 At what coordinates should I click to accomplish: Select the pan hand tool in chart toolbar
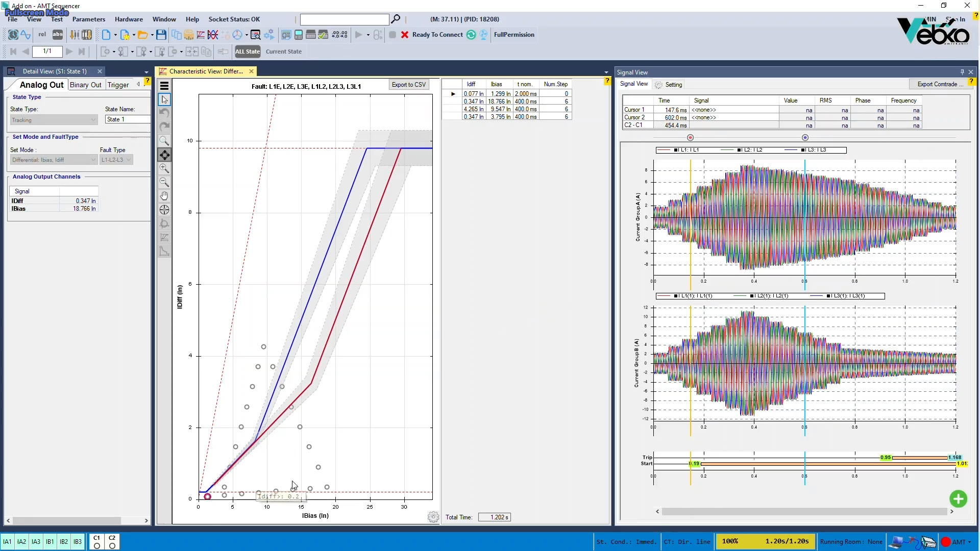tap(164, 196)
